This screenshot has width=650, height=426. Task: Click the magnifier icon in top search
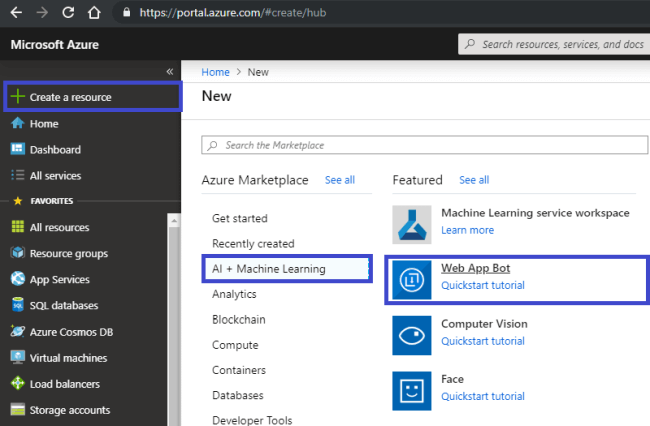[470, 44]
